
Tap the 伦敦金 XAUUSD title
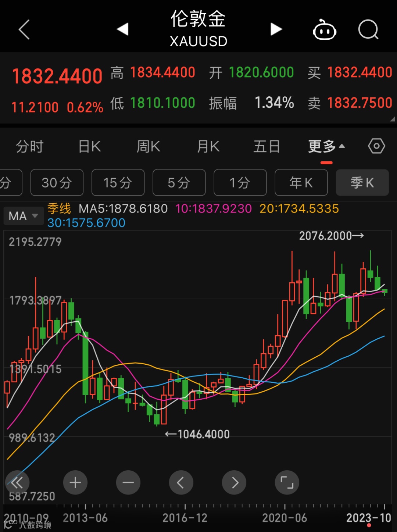point(198,29)
